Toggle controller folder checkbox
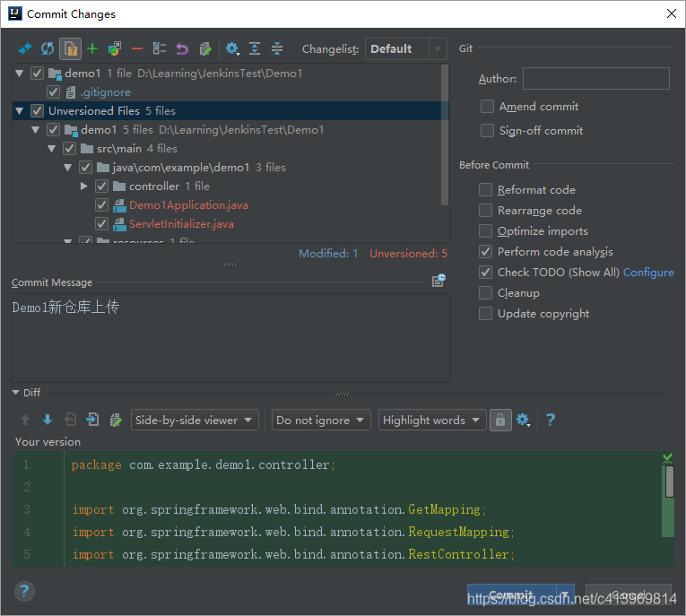 101,186
